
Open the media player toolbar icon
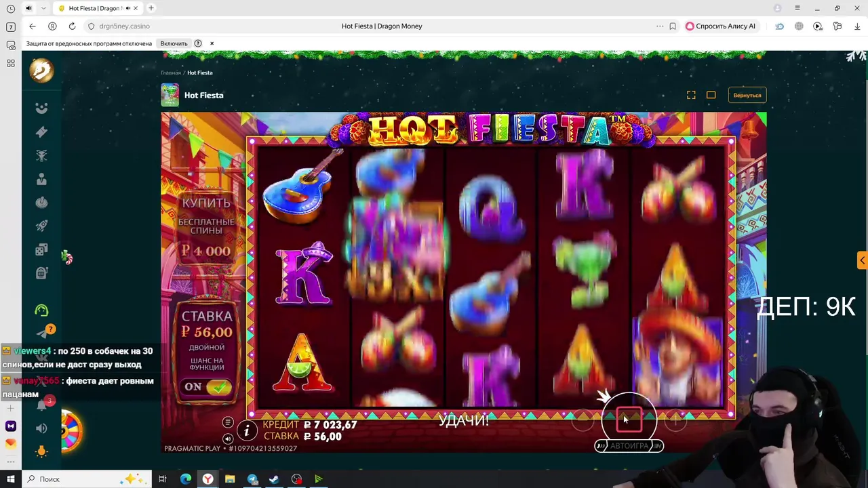818,26
